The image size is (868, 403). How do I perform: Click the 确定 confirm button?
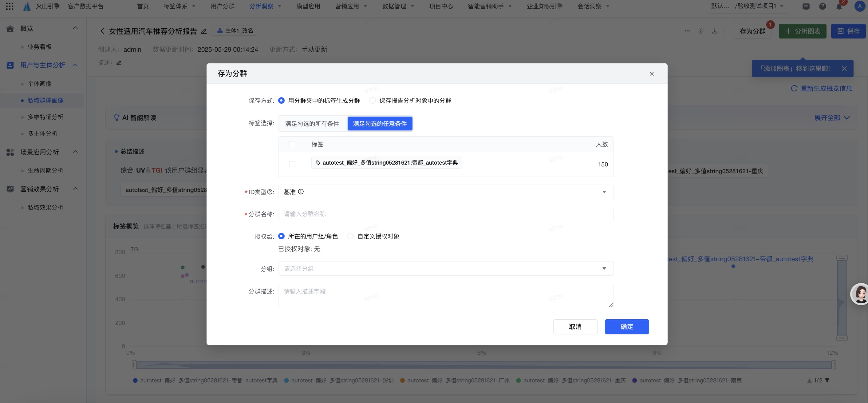pyautogui.click(x=626, y=327)
